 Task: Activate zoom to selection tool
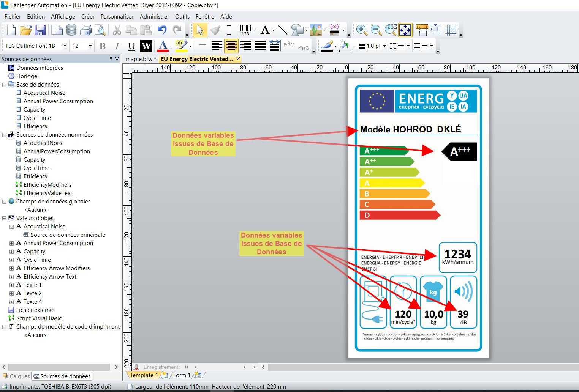click(390, 30)
